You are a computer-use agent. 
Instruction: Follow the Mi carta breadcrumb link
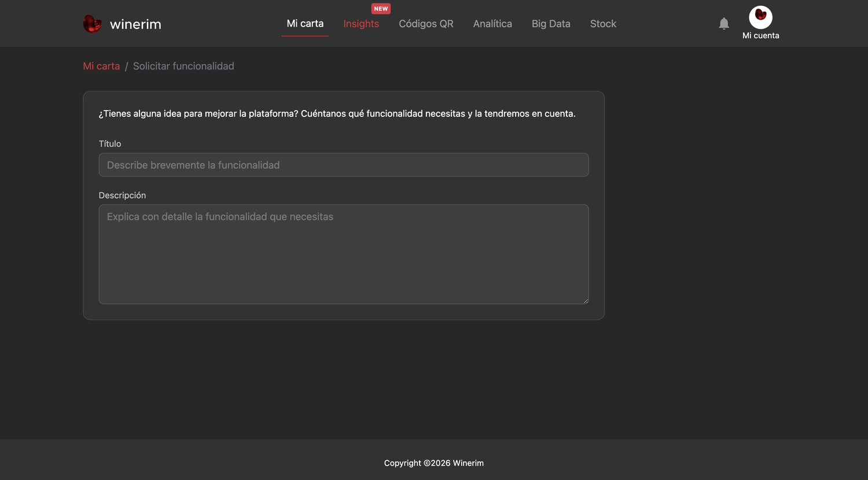pyautogui.click(x=101, y=66)
